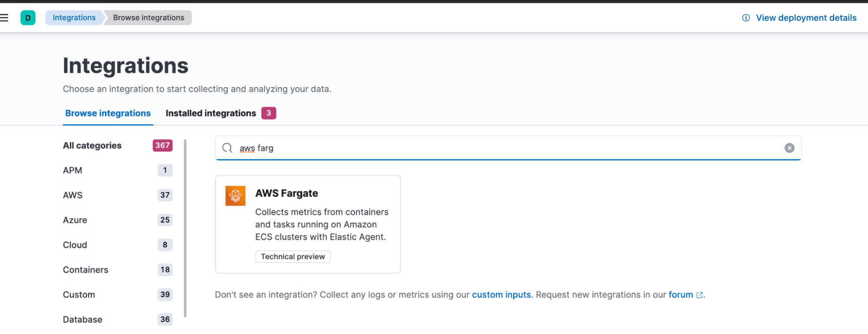Switch to the Installed integrations tab

(210, 113)
